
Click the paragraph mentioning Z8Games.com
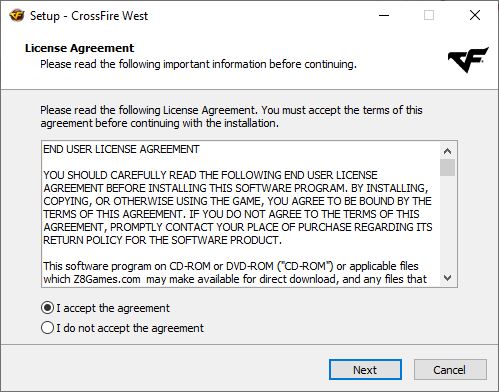point(235,272)
